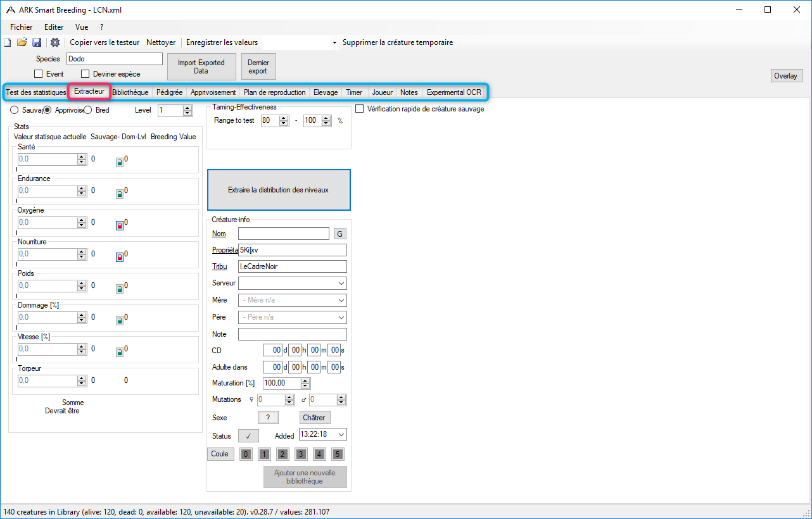Switch to the Bibliothèque tab
Image resolution: width=812 pixels, height=519 pixels.
(130, 92)
